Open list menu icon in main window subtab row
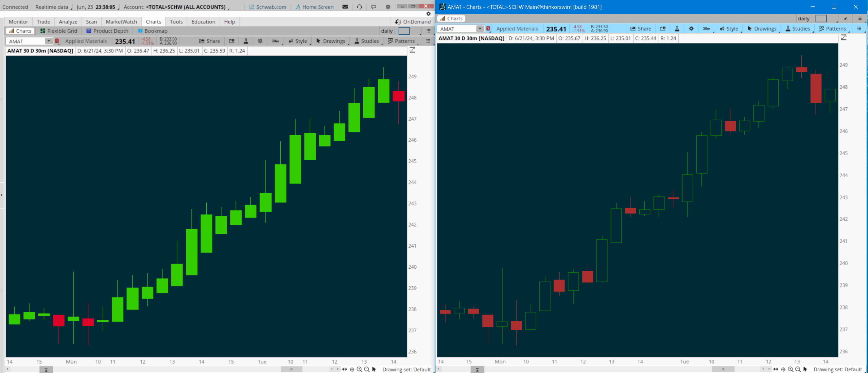The width and height of the screenshot is (868, 373). (x=429, y=31)
